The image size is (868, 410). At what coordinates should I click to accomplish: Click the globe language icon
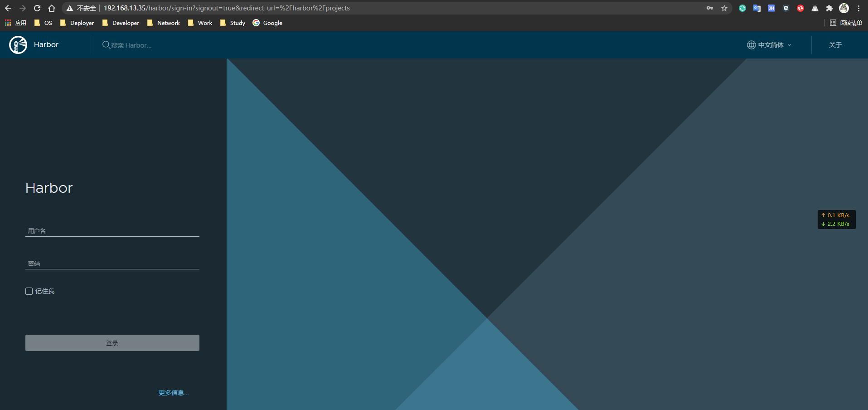point(751,45)
